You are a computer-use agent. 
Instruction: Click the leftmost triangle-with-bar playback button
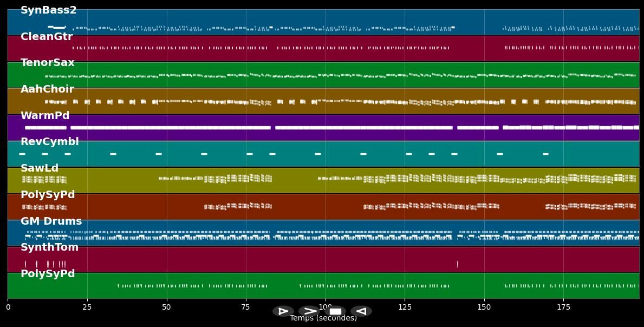[x=283, y=311]
